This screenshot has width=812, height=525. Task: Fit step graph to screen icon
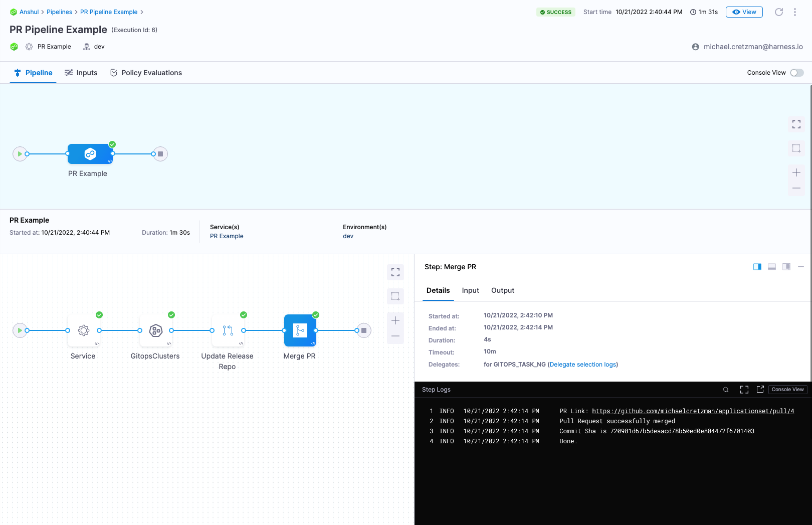[395, 272]
